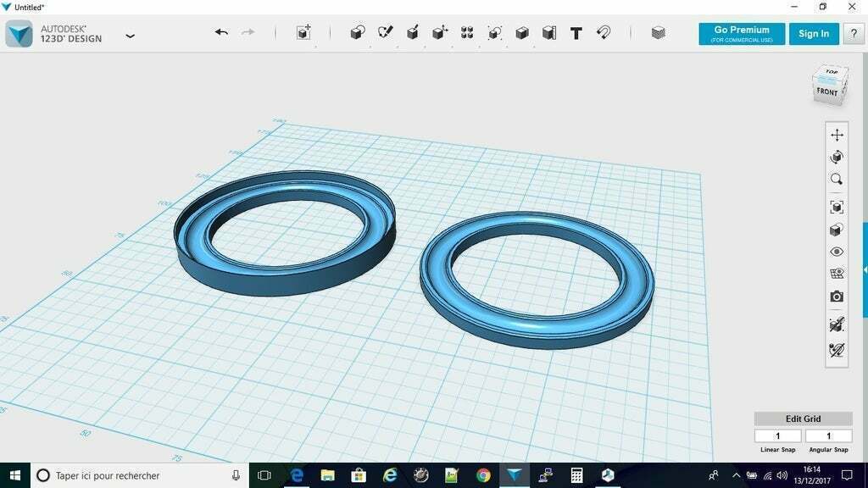Click the TOP face of view cube

[832, 72]
